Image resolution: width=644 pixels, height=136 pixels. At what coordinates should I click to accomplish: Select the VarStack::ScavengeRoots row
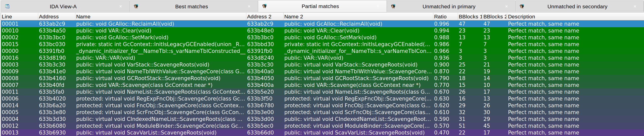[143, 65]
